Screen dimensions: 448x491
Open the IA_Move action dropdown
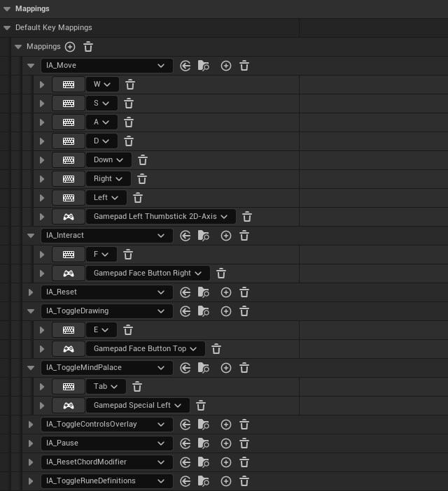[x=107, y=66]
